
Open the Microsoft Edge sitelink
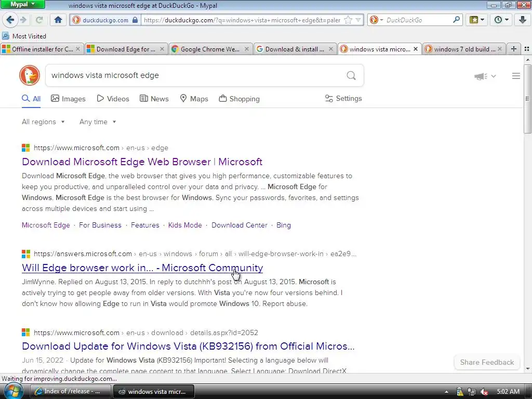(x=46, y=225)
